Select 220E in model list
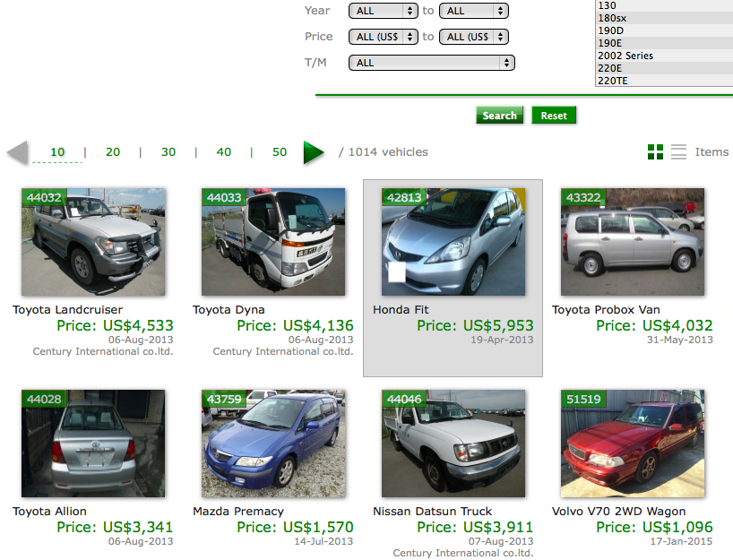 point(664,68)
